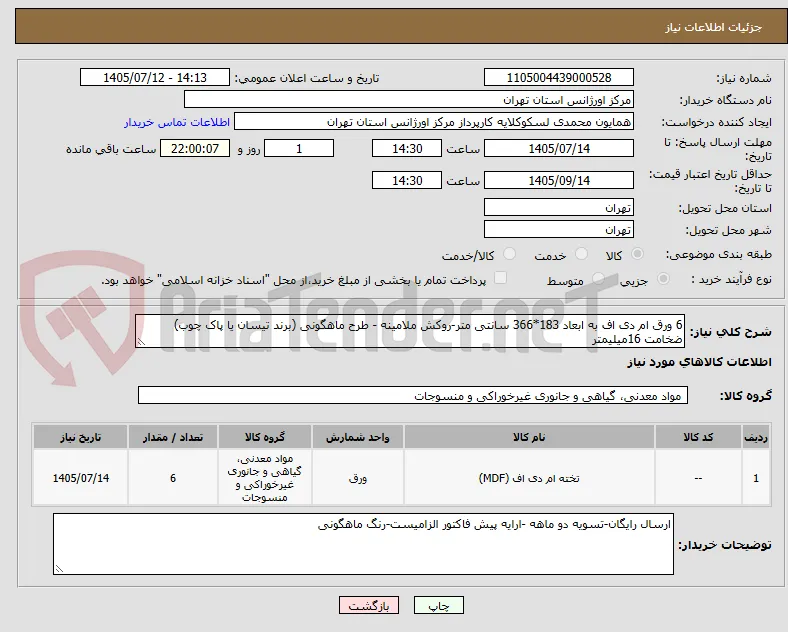Image resolution: width=788 pixels, height=632 pixels.
Task: Click the جزئیات اطلاعات نیاز page header
Action: (x=713, y=27)
